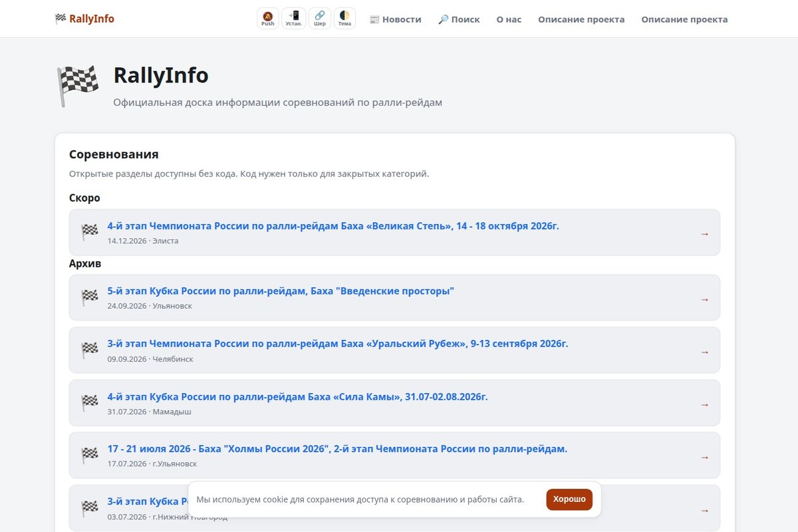
Task: Click the RallyInfo page heading
Action: coord(161,75)
